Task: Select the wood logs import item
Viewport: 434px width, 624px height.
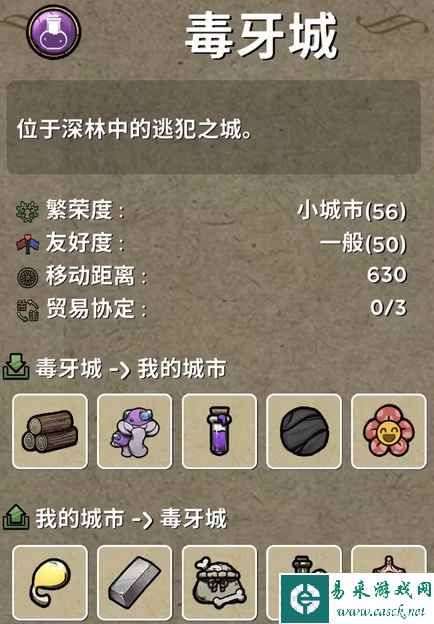Action: [50, 431]
